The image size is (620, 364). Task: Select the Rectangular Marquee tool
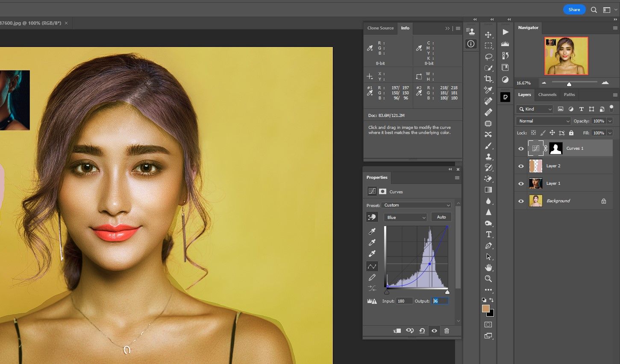(488, 46)
